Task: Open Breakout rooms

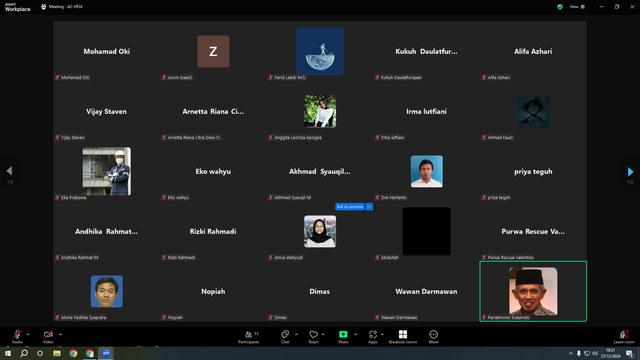Action: [x=403, y=337]
